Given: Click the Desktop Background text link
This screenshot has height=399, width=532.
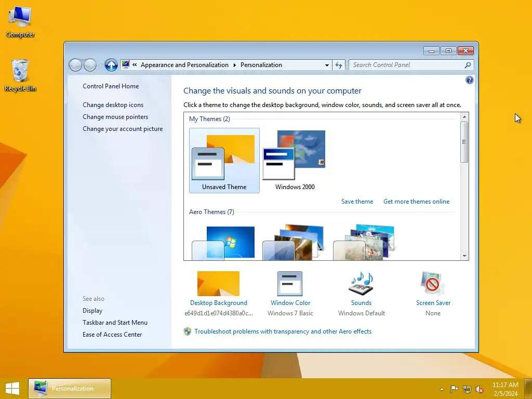Looking at the screenshot, I should (x=219, y=303).
